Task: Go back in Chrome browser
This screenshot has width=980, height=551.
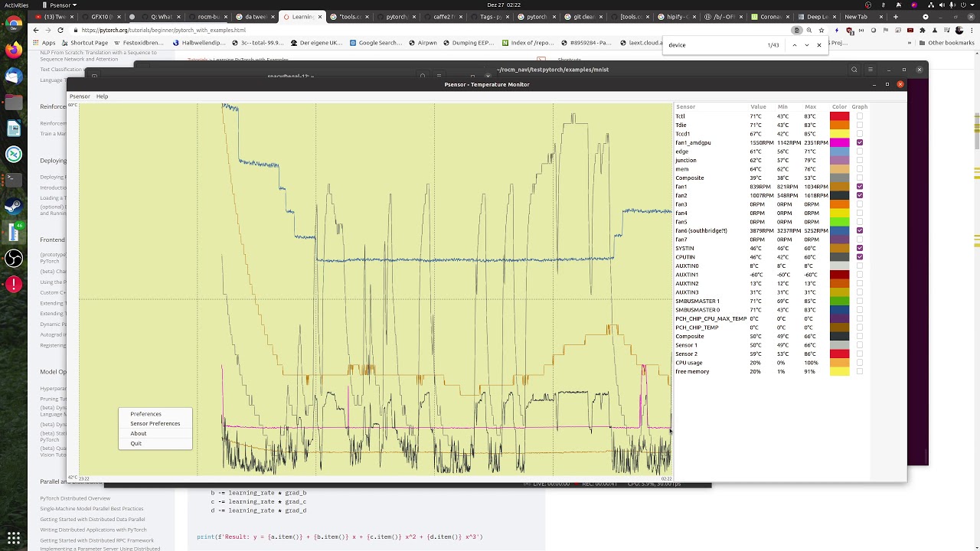Action: (36, 30)
